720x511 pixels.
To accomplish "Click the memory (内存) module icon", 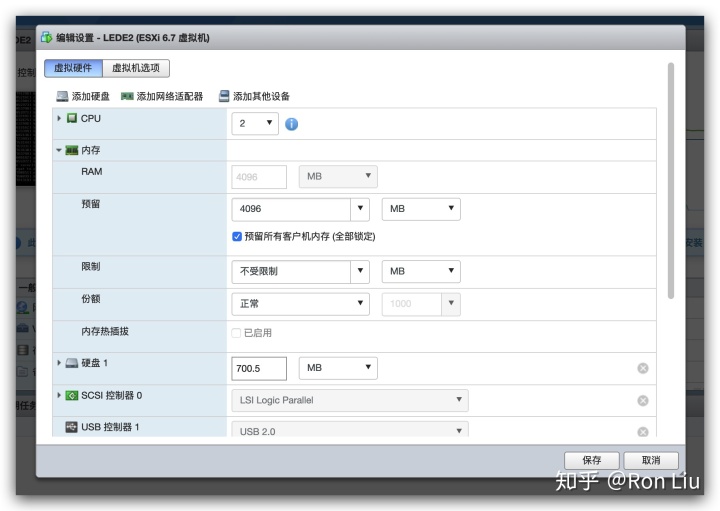I will coord(72,150).
